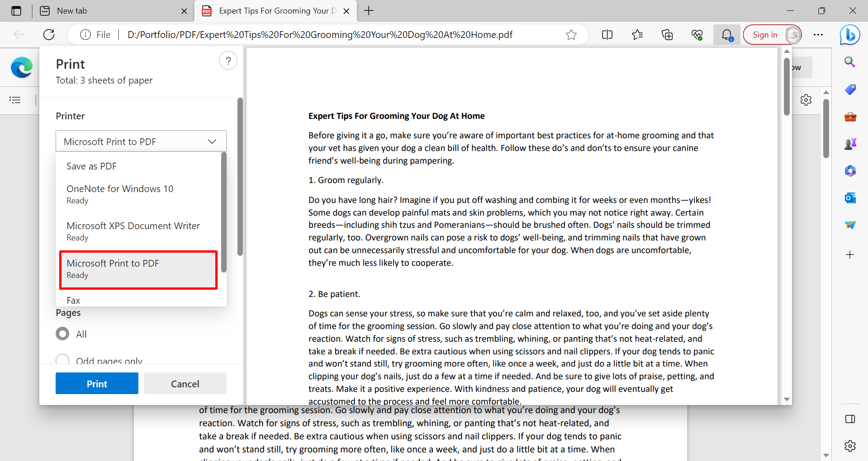The width and height of the screenshot is (868, 461).
Task: Click the Print button
Action: point(96,383)
